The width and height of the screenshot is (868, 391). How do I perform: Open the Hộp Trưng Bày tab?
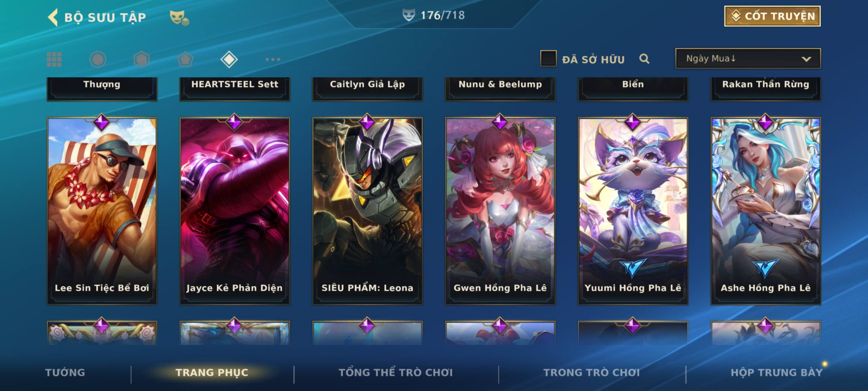point(776,373)
